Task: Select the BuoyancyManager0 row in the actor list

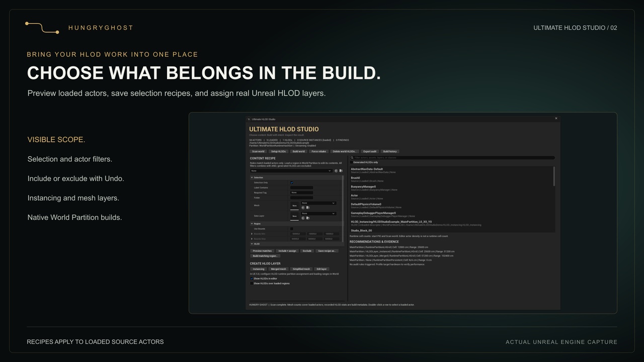Action: click(x=451, y=188)
